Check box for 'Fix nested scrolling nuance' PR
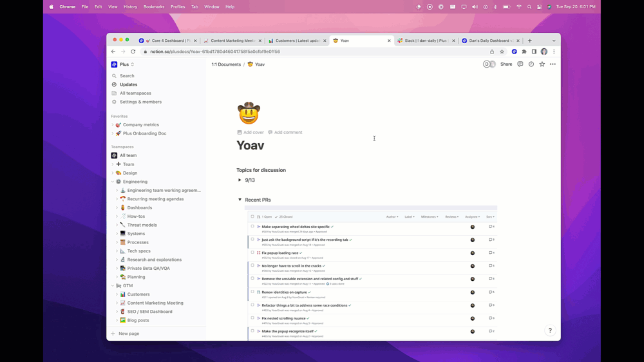 click(x=252, y=318)
